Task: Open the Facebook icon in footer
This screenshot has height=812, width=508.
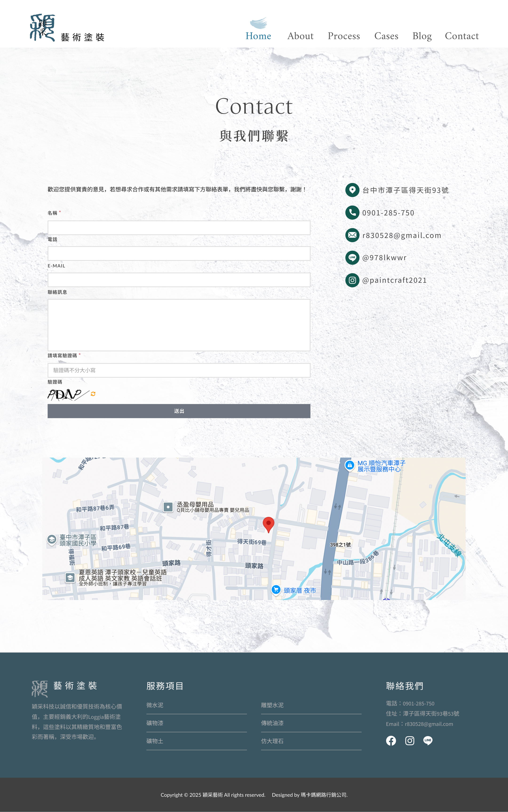Action: point(391,741)
